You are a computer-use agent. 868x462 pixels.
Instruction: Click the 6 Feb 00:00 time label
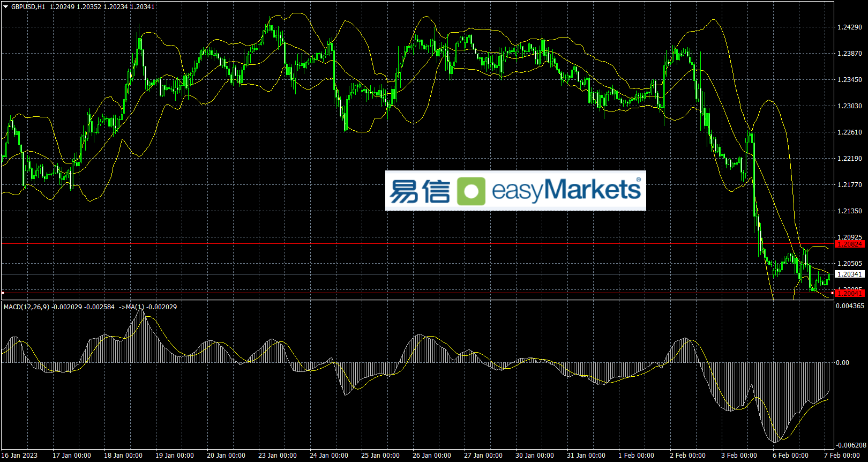click(791, 456)
